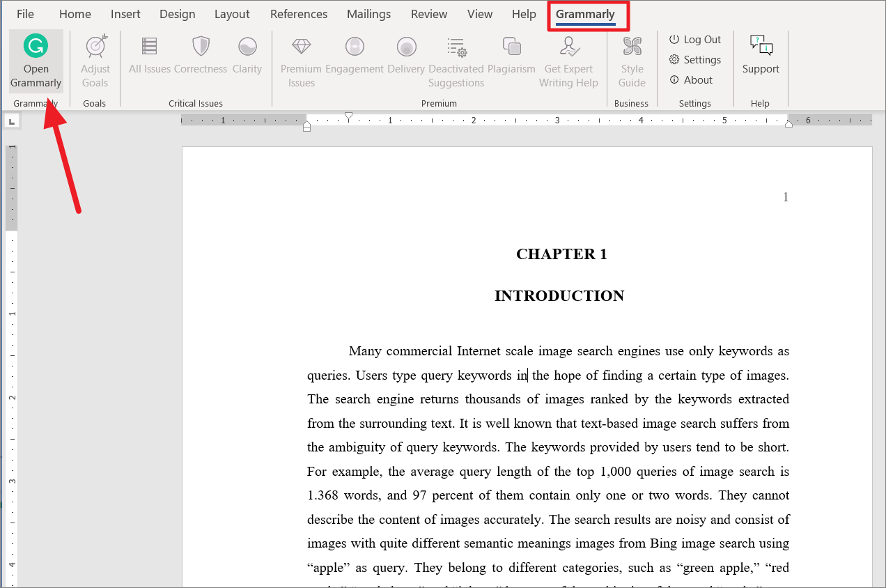
Task: Switch to the Home tab
Action: (75, 14)
